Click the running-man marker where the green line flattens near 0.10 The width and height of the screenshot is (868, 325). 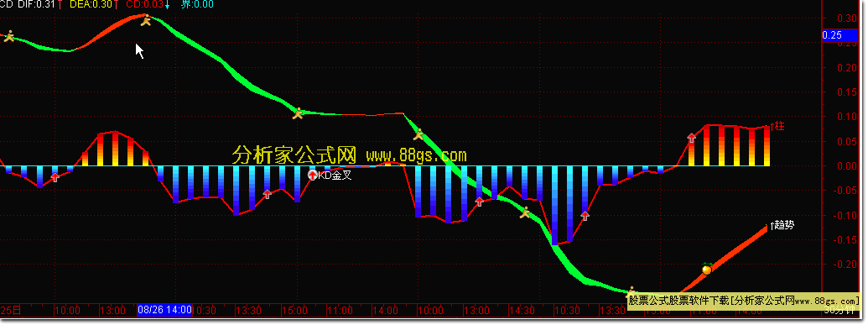click(298, 113)
